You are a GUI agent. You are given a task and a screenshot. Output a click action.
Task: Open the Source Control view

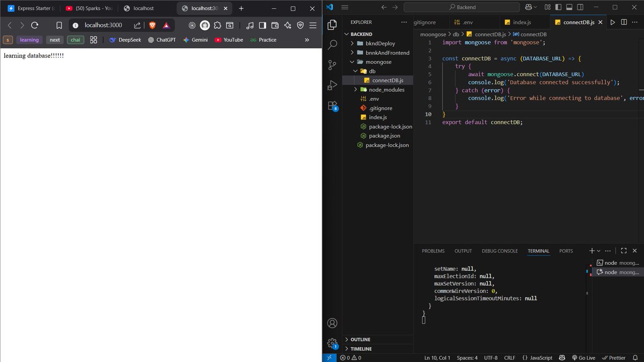click(332, 65)
